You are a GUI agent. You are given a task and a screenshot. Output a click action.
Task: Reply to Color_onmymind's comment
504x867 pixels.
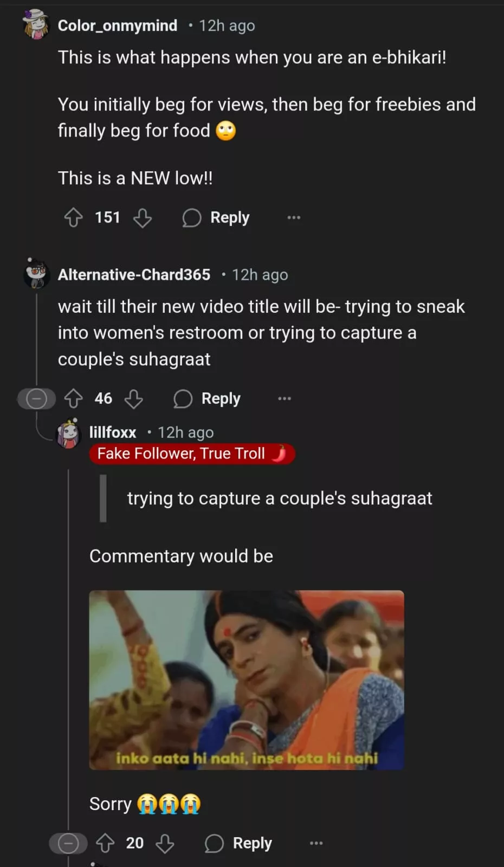point(216,218)
